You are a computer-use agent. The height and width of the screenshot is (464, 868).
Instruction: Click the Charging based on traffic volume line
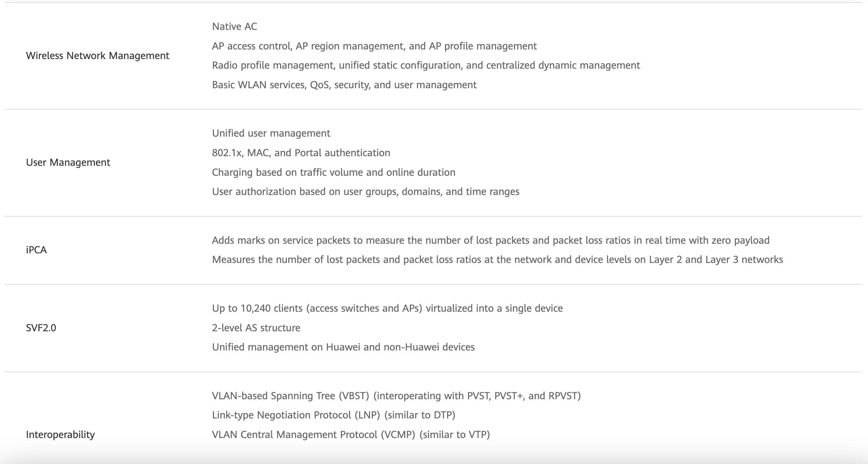333,173
